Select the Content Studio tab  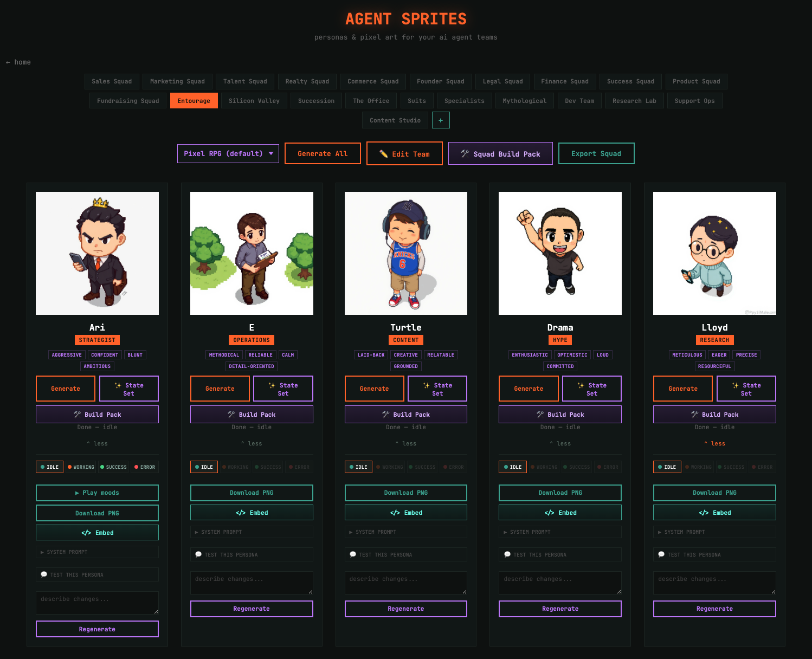point(395,120)
